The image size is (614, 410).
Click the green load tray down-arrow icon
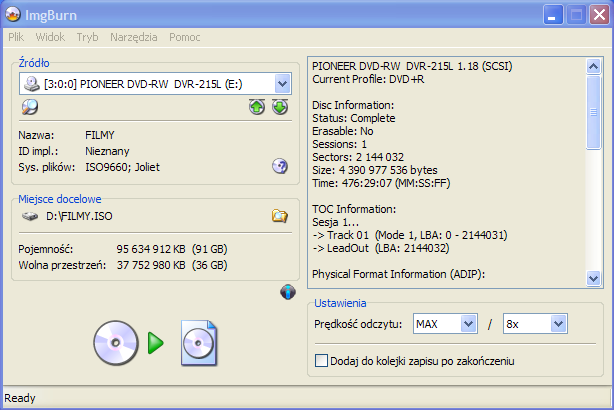(x=280, y=107)
